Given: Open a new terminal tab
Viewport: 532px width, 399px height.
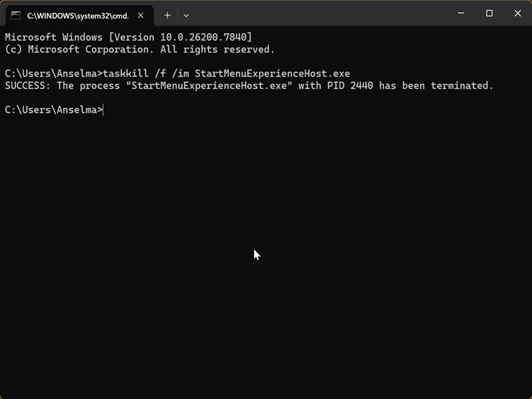Looking at the screenshot, I should click(167, 15).
